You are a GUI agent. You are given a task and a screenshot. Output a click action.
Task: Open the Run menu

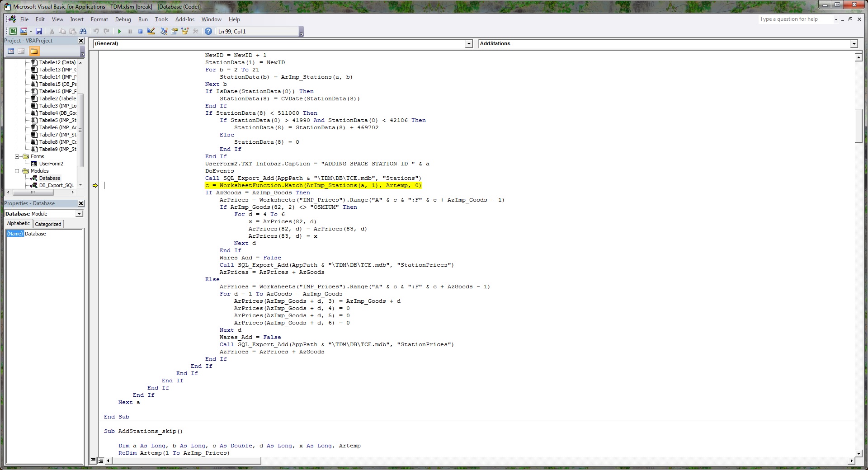143,19
